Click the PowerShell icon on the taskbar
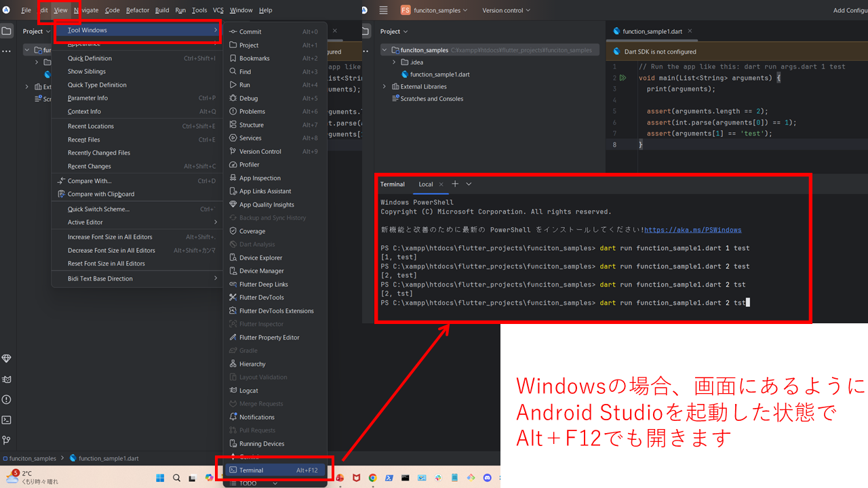This screenshot has width=868, height=488. 389,478
